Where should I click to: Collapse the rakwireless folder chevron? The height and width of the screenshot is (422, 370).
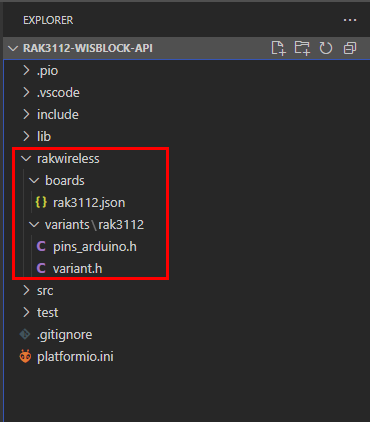[x=26, y=159]
